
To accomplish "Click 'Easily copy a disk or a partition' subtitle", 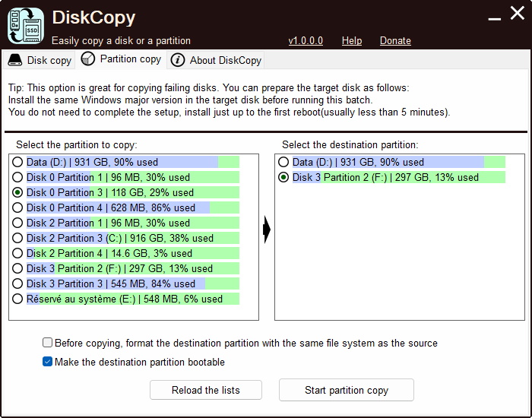I will click(x=121, y=41).
